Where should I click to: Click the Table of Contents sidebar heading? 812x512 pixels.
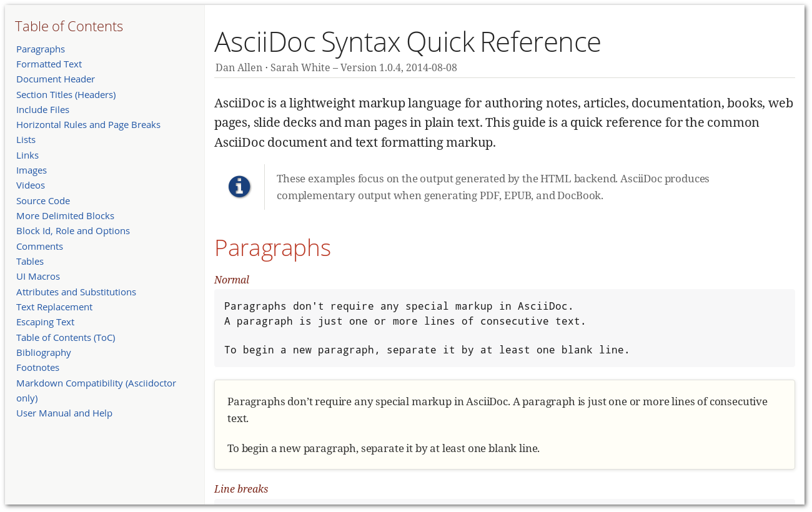pyautogui.click(x=69, y=26)
